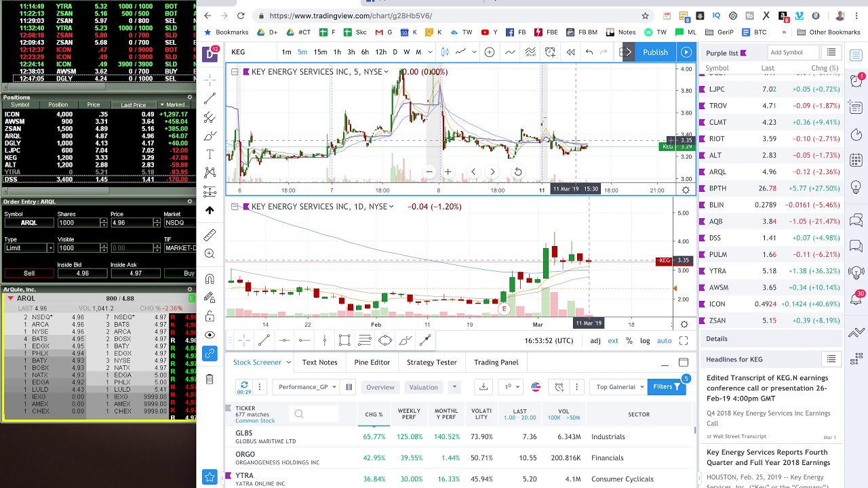
Task: Toggle the percent scale button
Action: 629,341
